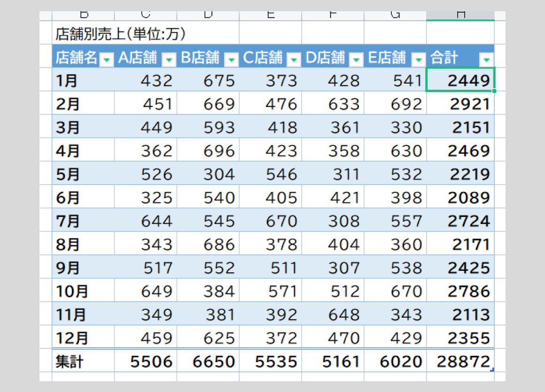Viewport: 545px width, 392px height.
Task: Open the 合計 filter dropdown
Action: point(486,60)
